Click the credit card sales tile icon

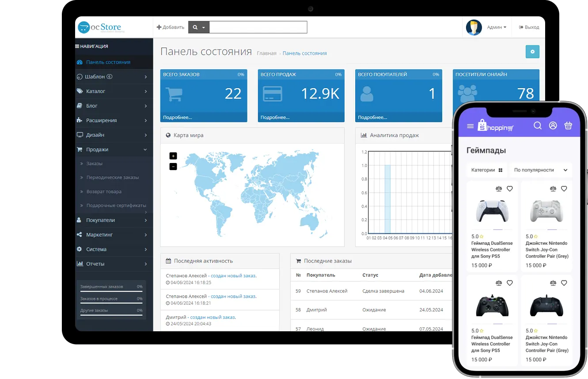click(272, 94)
